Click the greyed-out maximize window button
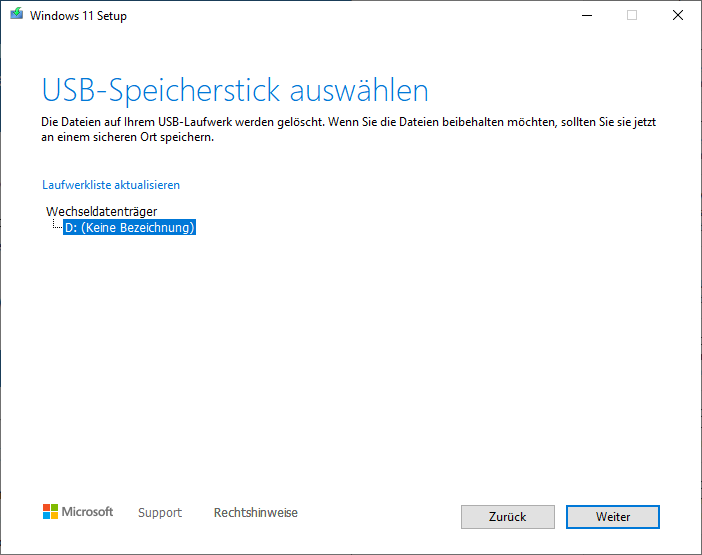This screenshot has width=702, height=555. coord(632,15)
